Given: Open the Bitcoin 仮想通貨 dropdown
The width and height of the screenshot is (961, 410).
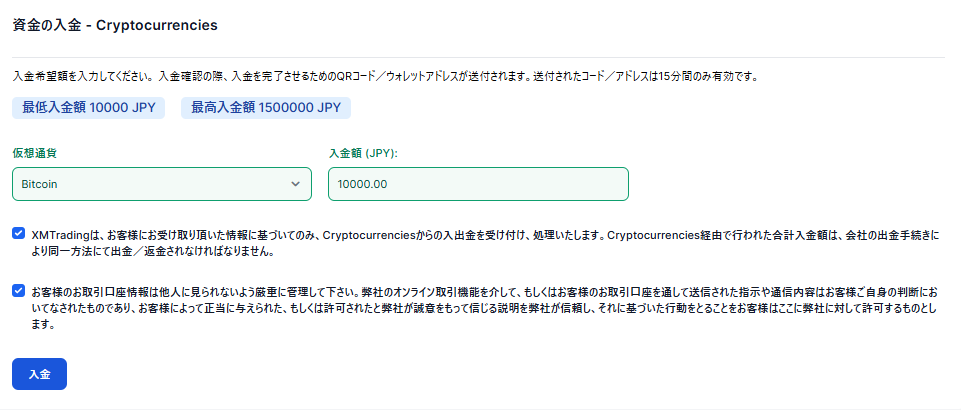Looking at the screenshot, I should pyautogui.click(x=162, y=184).
